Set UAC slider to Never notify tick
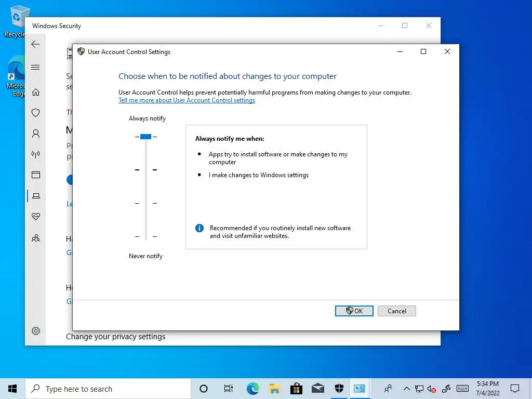The height and width of the screenshot is (399, 532). tap(146, 236)
